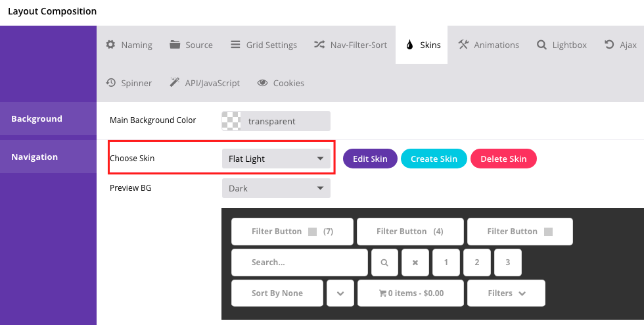The height and width of the screenshot is (325, 644).
Task: Click the Delete Skin button
Action: click(x=503, y=159)
